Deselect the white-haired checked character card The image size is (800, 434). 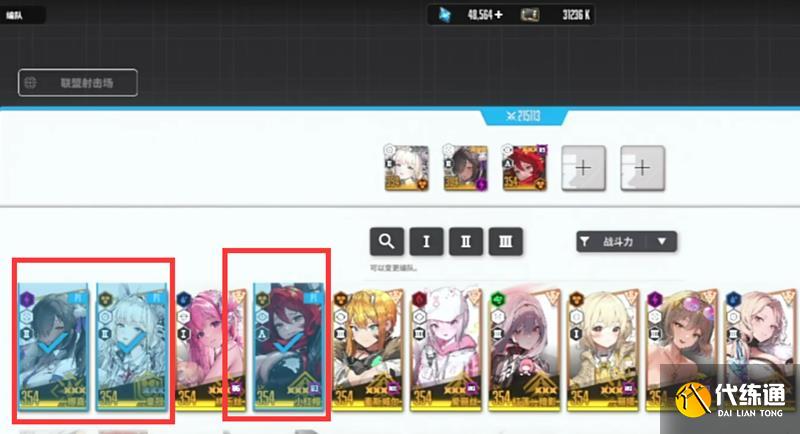pyautogui.click(x=132, y=347)
